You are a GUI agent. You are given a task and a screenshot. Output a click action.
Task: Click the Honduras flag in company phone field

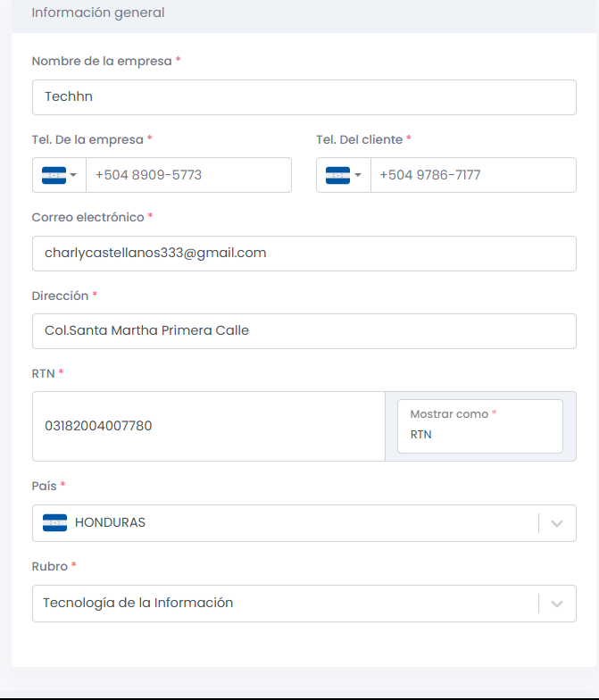[54, 175]
